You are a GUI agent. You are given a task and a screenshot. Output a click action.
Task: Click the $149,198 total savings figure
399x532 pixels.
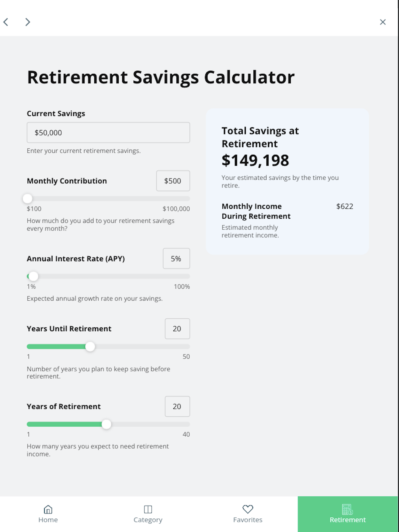coord(255,160)
